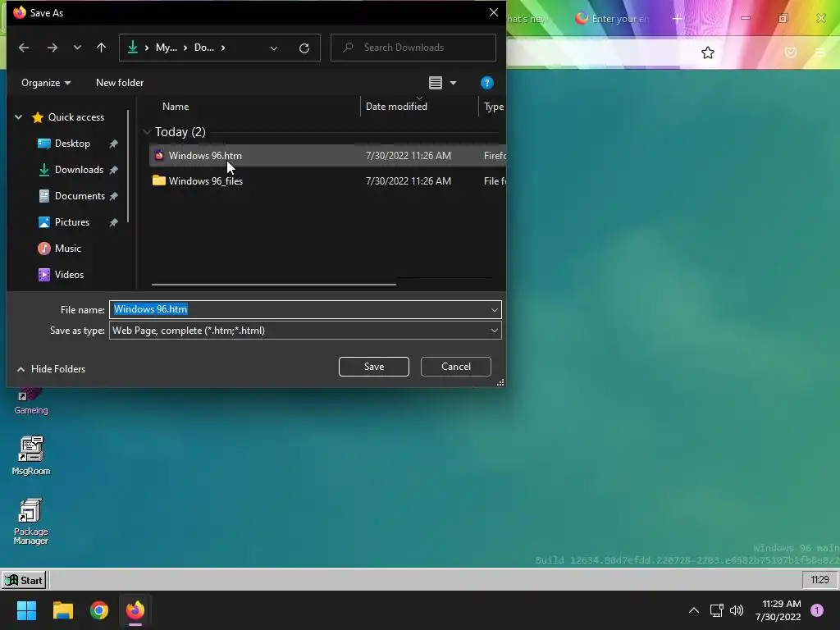840x630 pixels.
Task: Click the pin icon next to Documents
Action: [113, 196]
